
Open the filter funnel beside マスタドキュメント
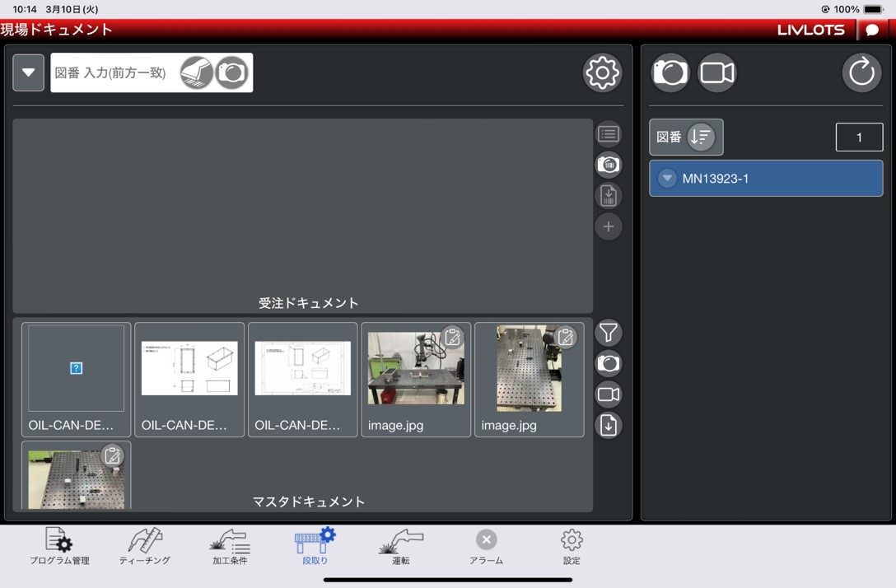click(x=609, y=333)
